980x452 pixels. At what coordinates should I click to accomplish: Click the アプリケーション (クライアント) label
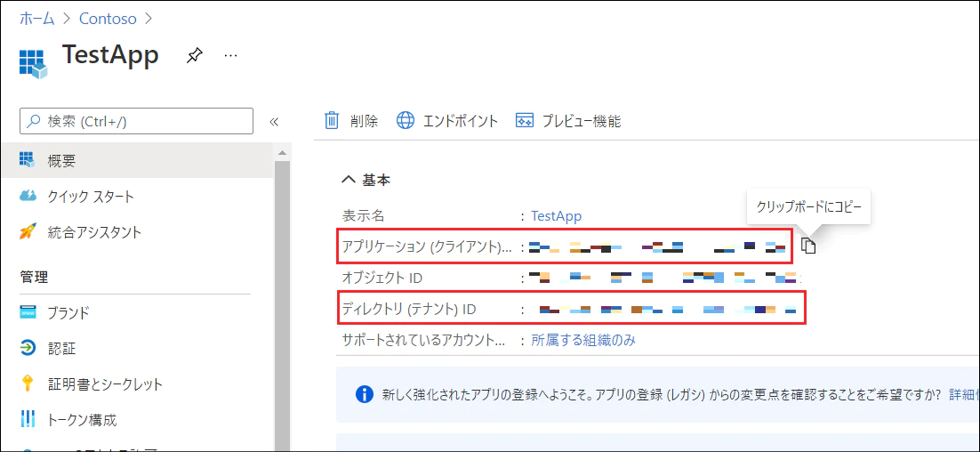point(427,247)
